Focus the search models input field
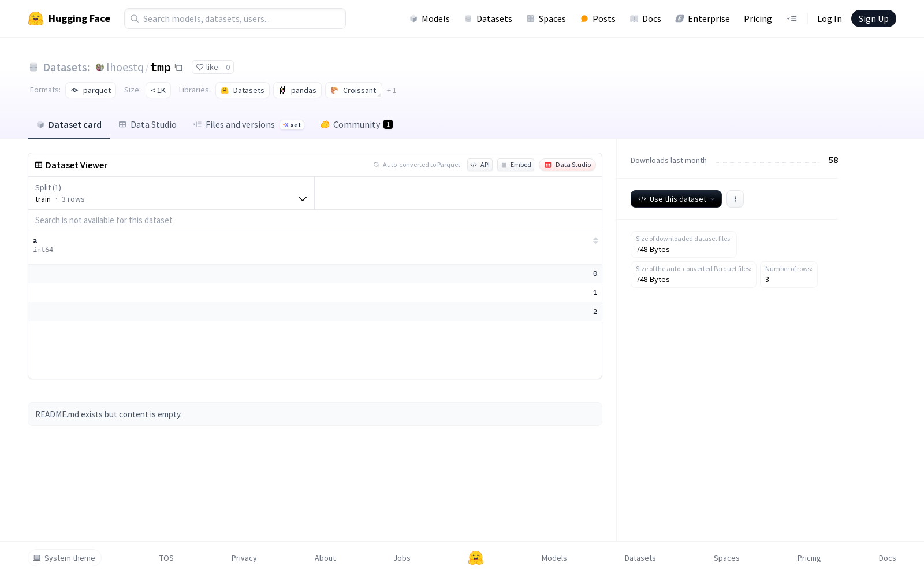924x578 pixels. pos(235,18)
